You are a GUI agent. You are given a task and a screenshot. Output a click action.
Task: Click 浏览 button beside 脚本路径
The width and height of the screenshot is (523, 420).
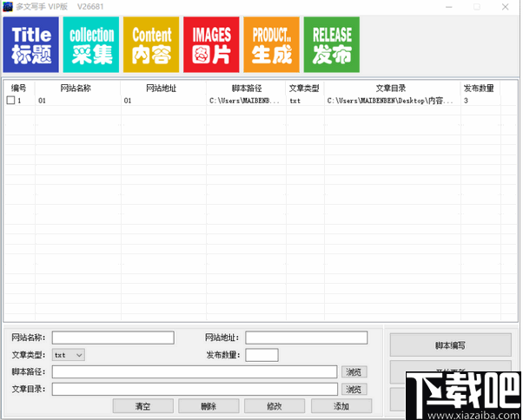coord(354,371)
